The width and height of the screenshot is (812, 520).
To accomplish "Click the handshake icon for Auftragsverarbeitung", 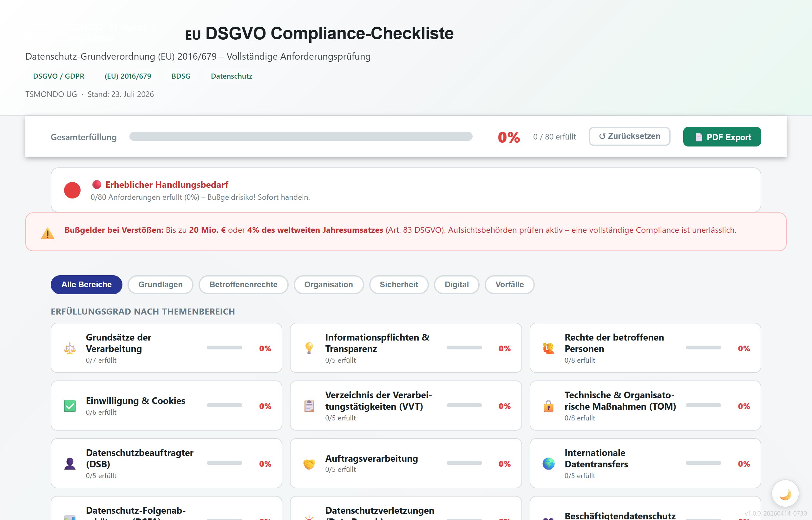I will [x=309, y=464].
